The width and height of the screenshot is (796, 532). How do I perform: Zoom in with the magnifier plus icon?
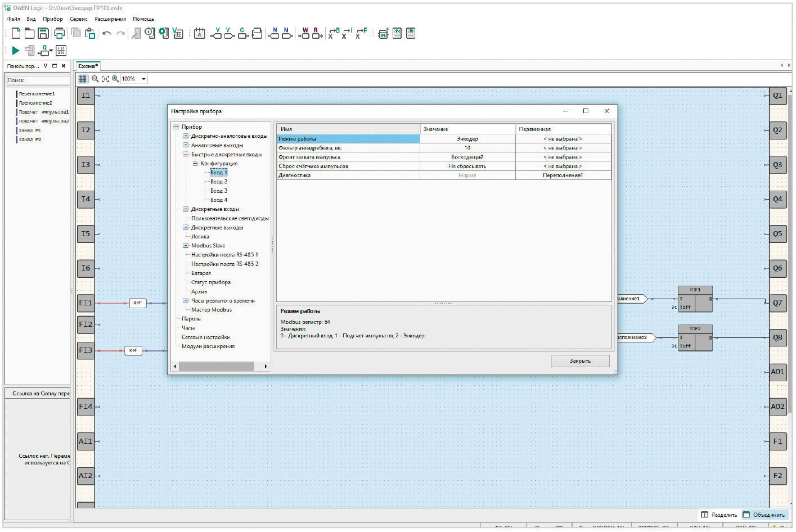point(115,79)
